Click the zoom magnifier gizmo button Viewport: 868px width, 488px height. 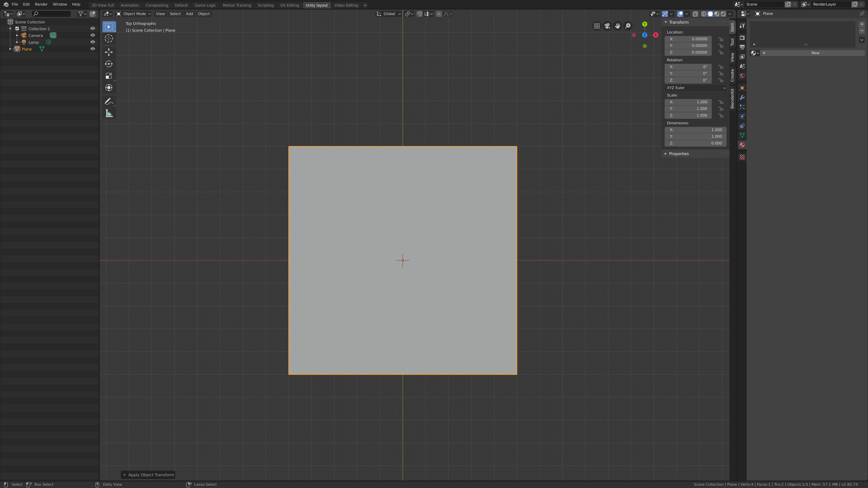(x=628, y=26)
